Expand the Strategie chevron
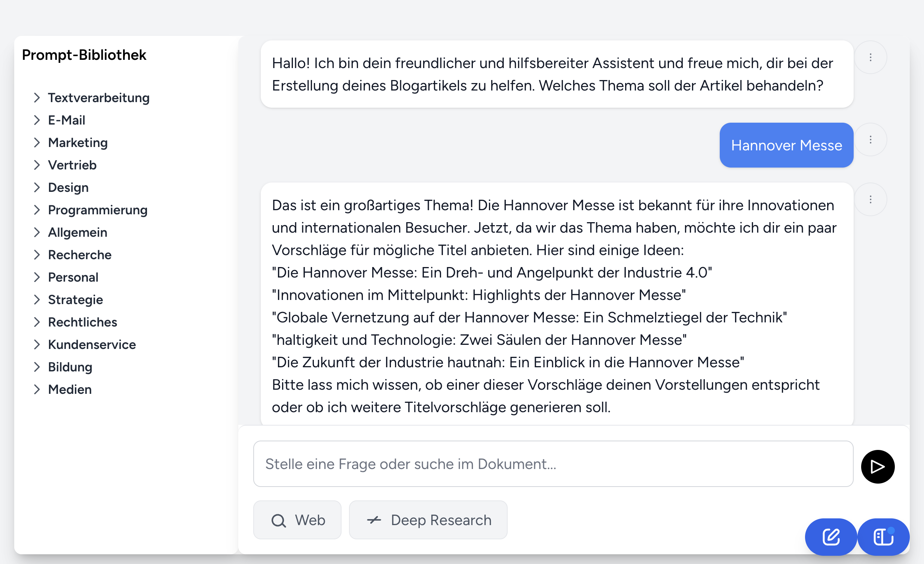924x564 pixels. (x=37, y=300)
